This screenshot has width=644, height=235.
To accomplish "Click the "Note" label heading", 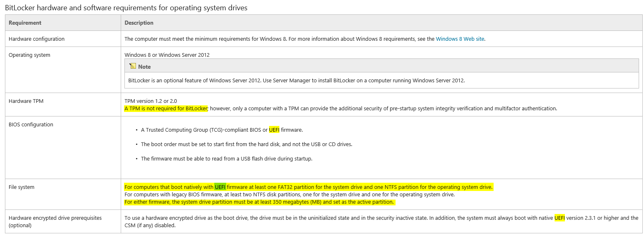I will tap(144, 67).
